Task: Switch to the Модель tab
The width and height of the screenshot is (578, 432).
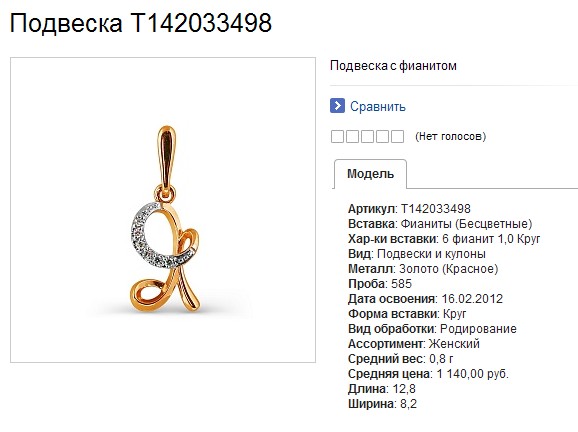Action: [x=370, y=174]
